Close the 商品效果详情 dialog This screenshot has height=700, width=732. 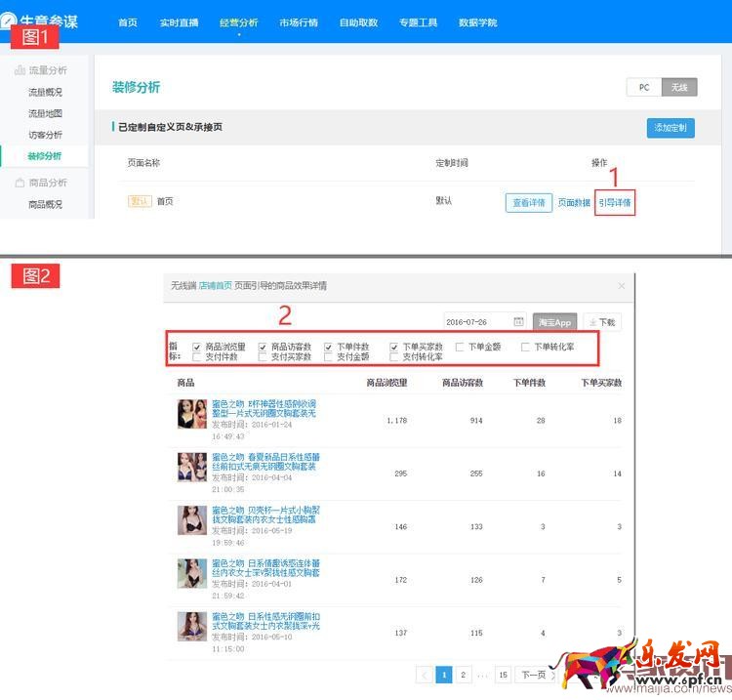click(x=622, y=286)
